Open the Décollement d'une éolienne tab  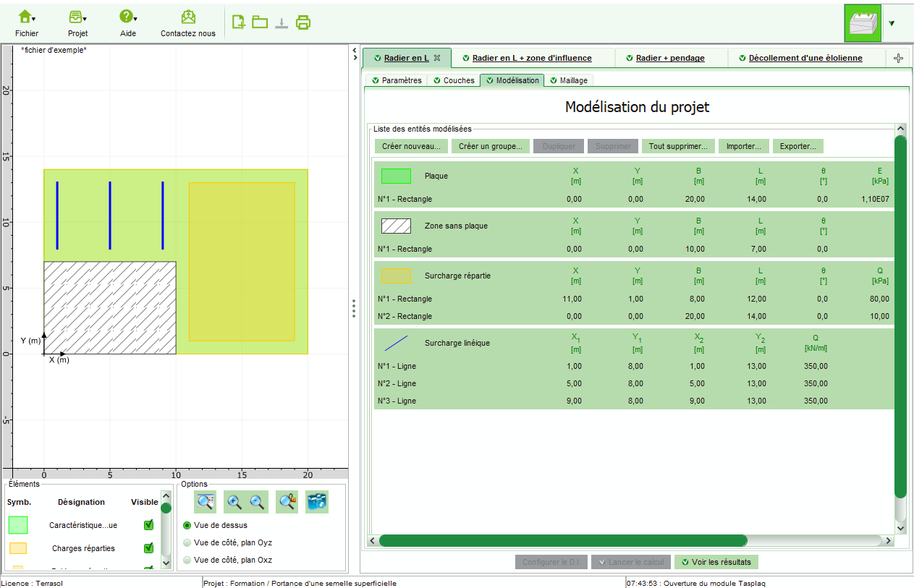pyautogui.click(x=805, y=58)
